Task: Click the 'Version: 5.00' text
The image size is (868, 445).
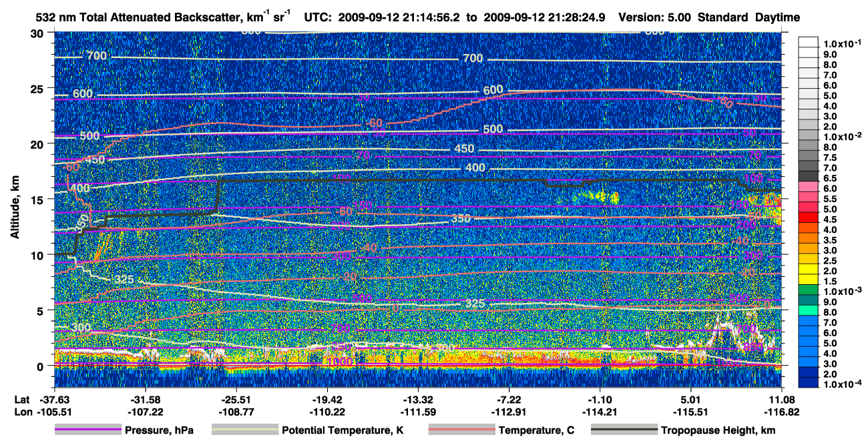Action: tap(656, 18)
